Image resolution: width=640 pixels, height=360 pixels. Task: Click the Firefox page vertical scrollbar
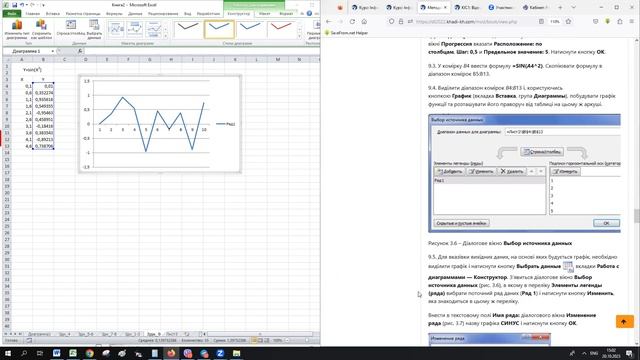coord(637,216)
